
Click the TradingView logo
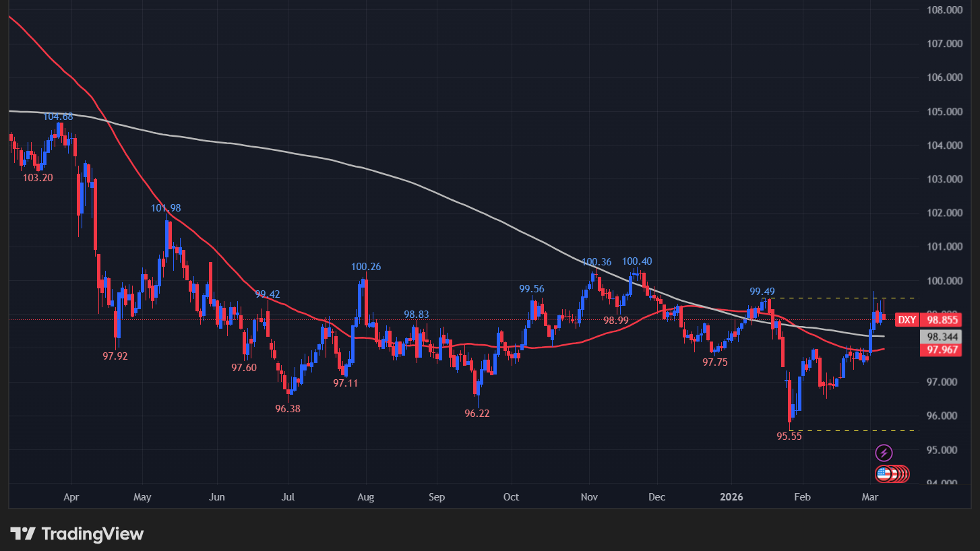[78, 533]
